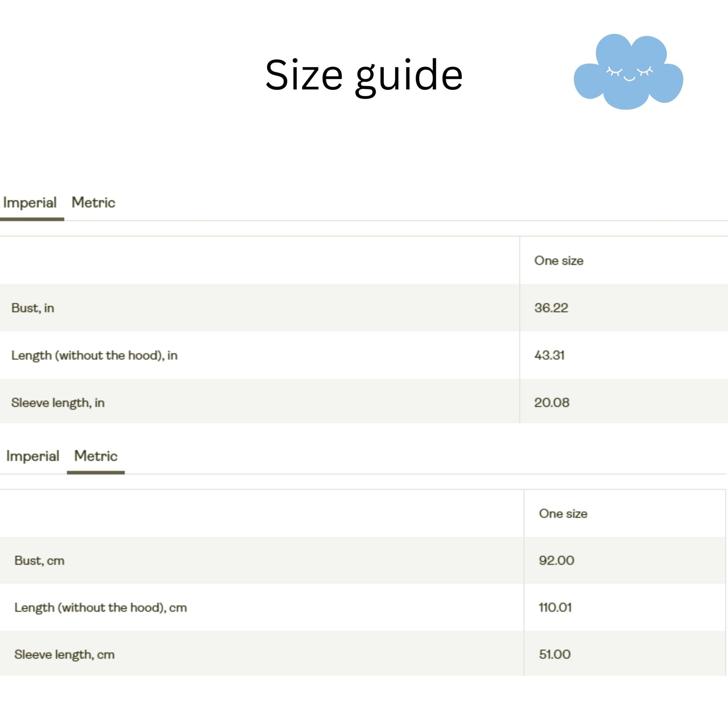This screenshot has height=728, width=728.
Task: Click the 110.01 length value
Action: click(x=555, y=608)
